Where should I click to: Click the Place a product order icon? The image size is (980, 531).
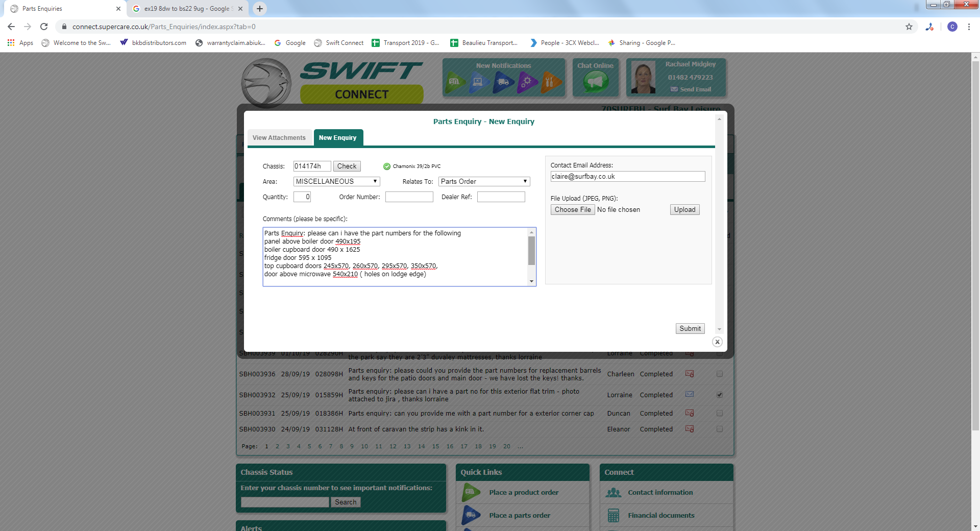pos(471,492)
